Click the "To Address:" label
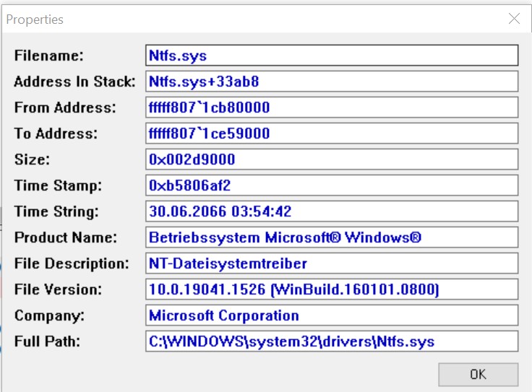This screenshot has height=392, width=532. [56, 134]
